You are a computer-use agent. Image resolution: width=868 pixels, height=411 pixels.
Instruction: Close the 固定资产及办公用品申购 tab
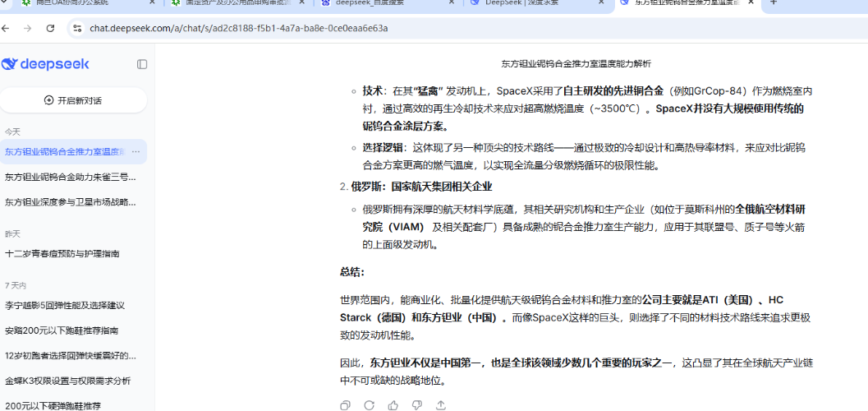(x=302, y=2)
